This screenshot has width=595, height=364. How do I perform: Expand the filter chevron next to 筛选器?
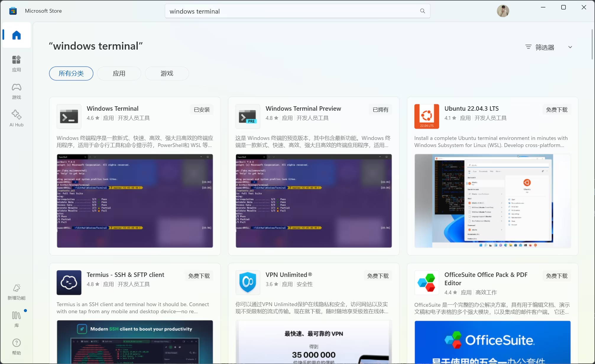[x=570, y=47]
